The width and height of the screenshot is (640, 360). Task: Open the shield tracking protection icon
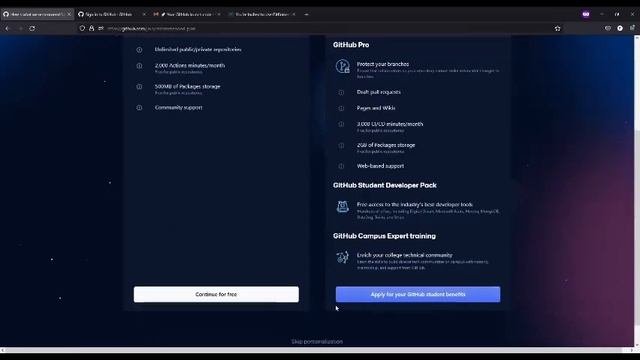(82, 29)
